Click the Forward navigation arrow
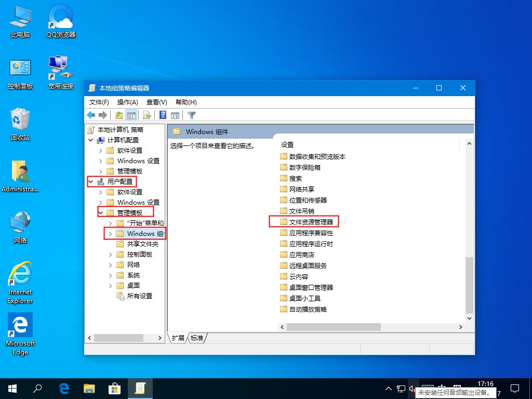This screenshot has width=532, height=399. coord(102,115)
